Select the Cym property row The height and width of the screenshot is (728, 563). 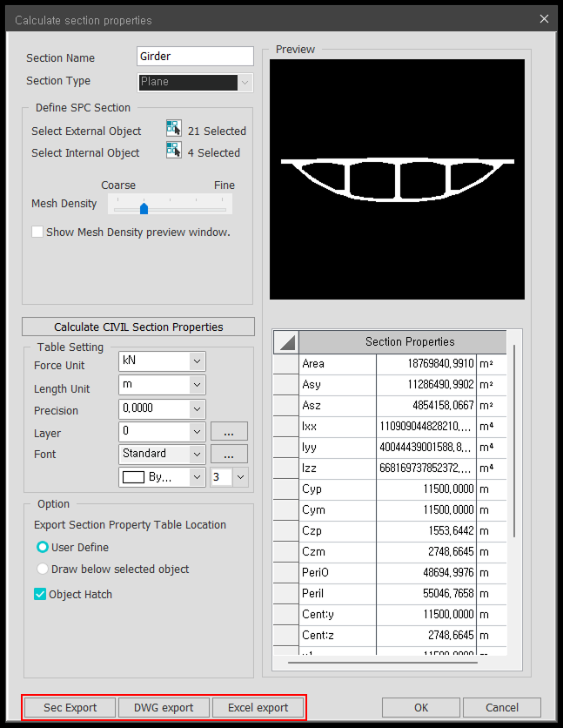pyautogui.click(x=390, y=509)
